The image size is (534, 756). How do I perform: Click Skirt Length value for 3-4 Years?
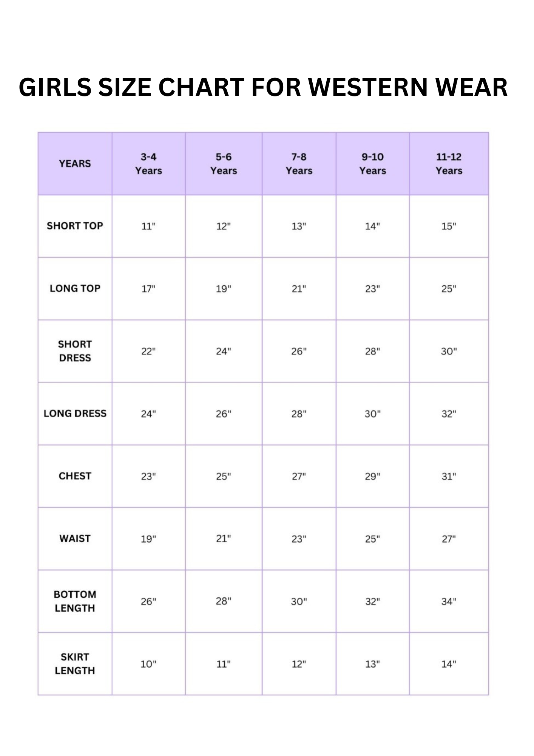(148, 664)
